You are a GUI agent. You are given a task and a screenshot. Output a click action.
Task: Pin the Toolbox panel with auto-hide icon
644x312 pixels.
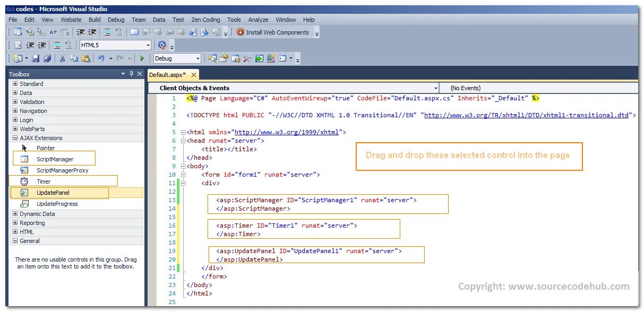coord(131,74)
